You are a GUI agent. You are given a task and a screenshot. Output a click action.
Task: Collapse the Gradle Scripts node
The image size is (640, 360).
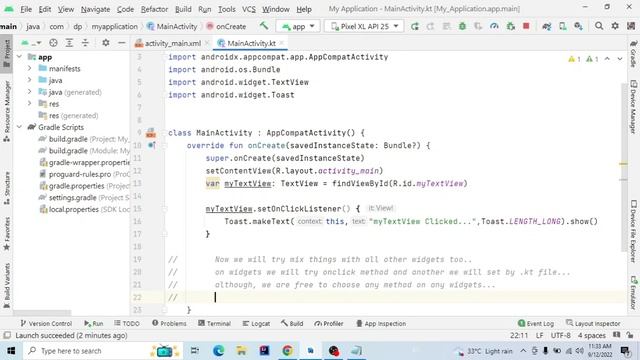point(20,127)
